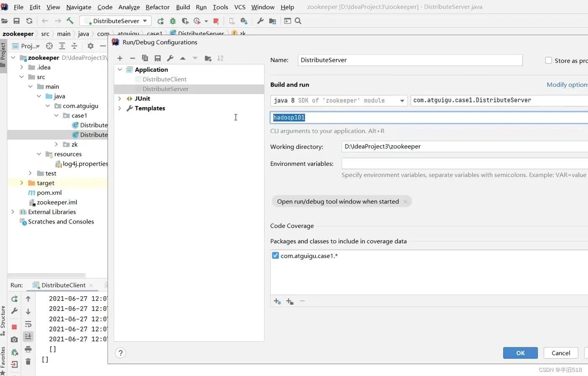Click the Working directory field
Image resolution: width=588 pixels, height=376 pixels.
465,147
